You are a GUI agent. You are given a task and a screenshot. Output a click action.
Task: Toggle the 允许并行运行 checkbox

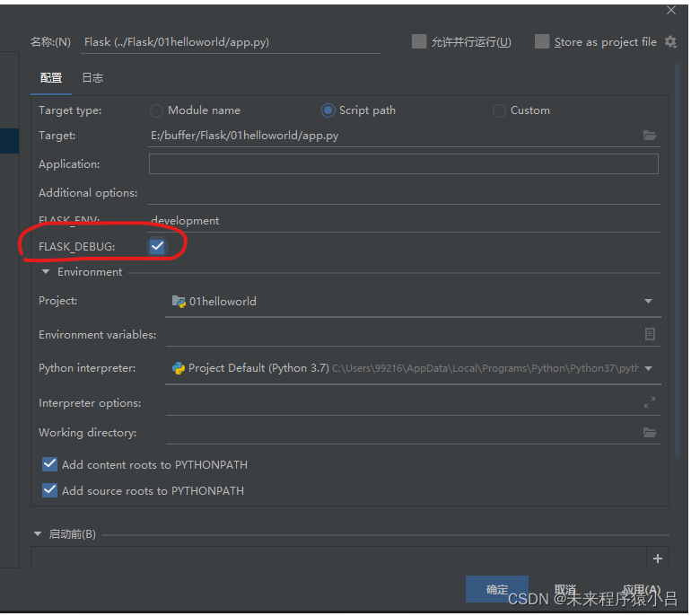[x=419, y=41]
